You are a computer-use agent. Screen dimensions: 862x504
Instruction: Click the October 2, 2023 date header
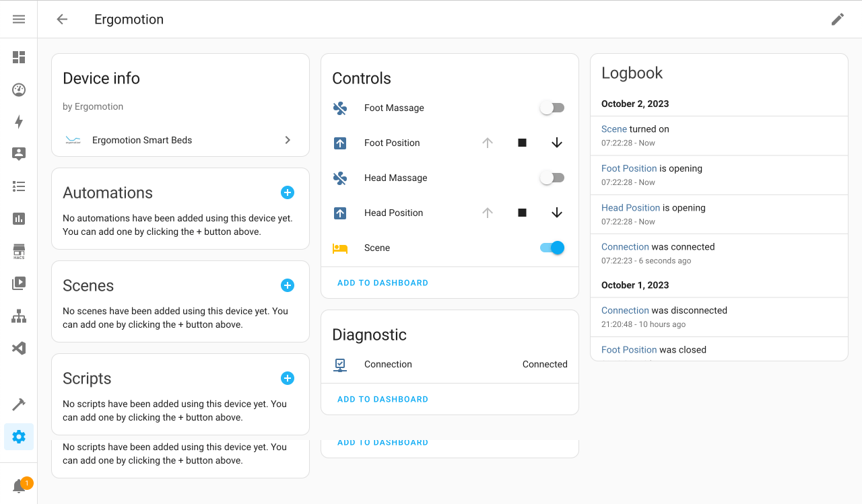(635, 104)
